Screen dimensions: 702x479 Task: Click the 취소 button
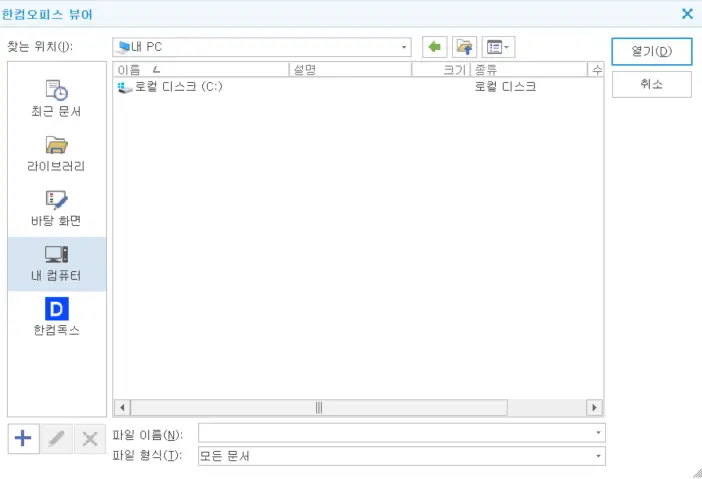coord(652,85)
